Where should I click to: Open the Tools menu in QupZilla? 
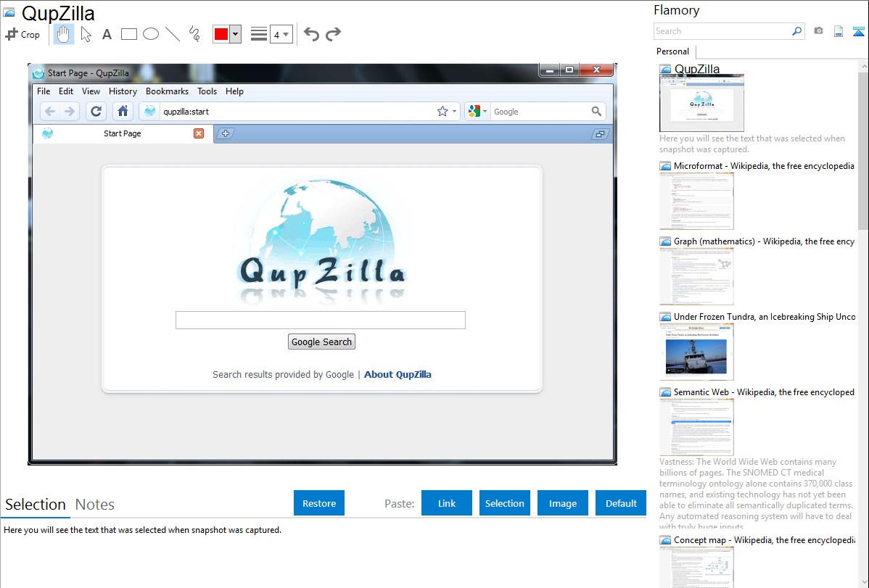[207, 91]
